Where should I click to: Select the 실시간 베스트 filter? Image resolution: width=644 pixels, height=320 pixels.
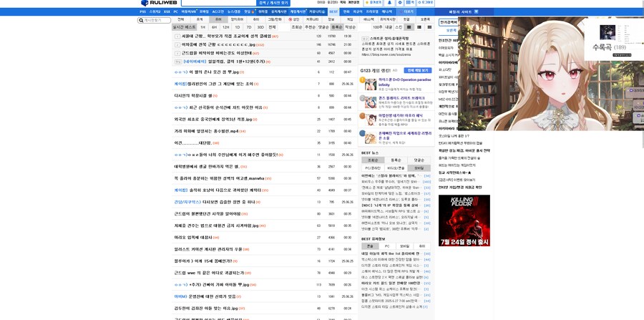pyautogui.click(x=184, y=27)
